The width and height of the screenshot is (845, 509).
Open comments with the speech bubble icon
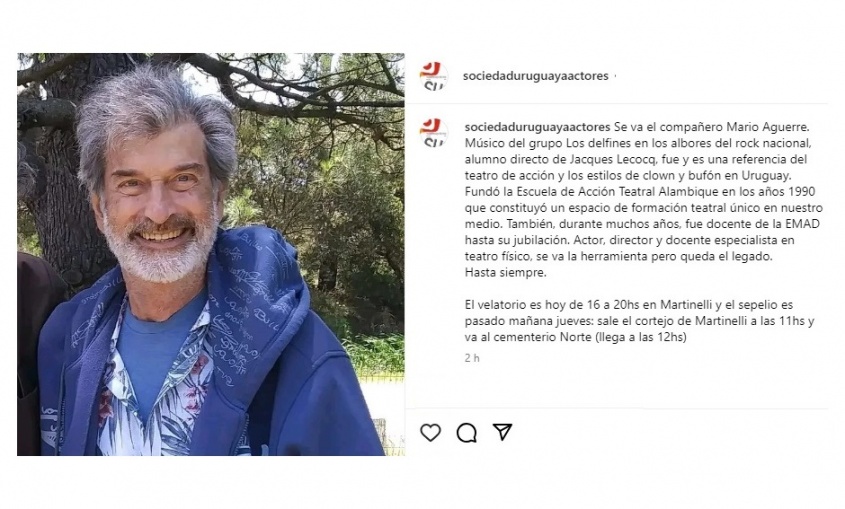point(467,432)
